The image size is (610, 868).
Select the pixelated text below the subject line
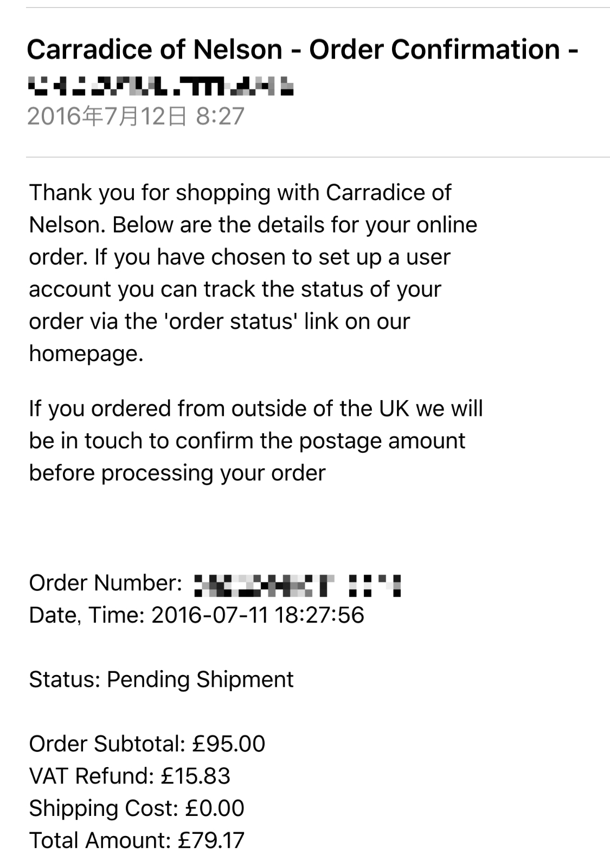pos(160,86)
